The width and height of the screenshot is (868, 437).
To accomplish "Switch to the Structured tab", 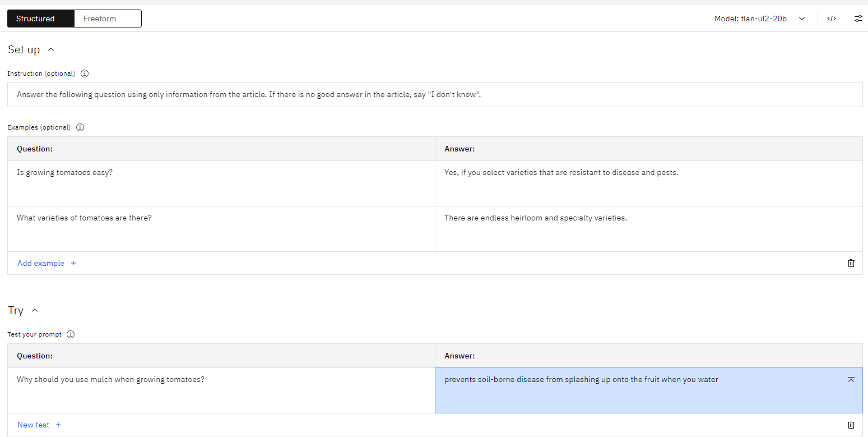I will (40, 19).
